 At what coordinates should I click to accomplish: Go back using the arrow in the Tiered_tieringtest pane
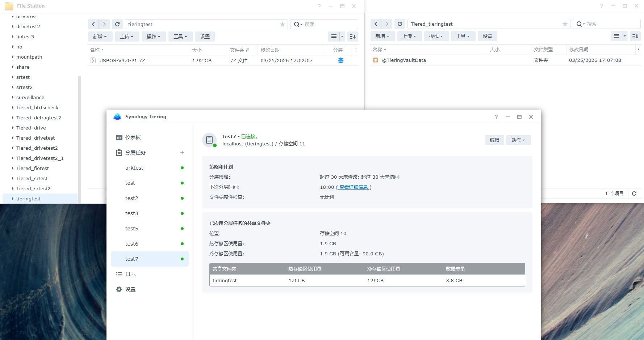pos(376,24)
